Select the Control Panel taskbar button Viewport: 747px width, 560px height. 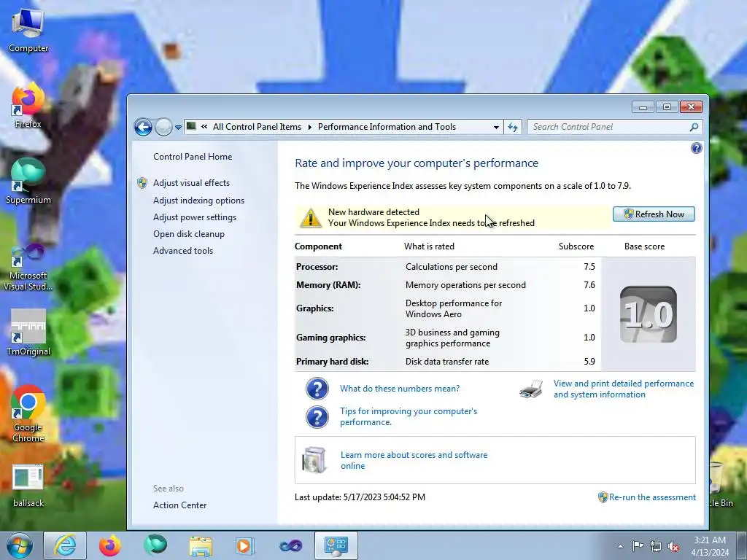(336, 545)
